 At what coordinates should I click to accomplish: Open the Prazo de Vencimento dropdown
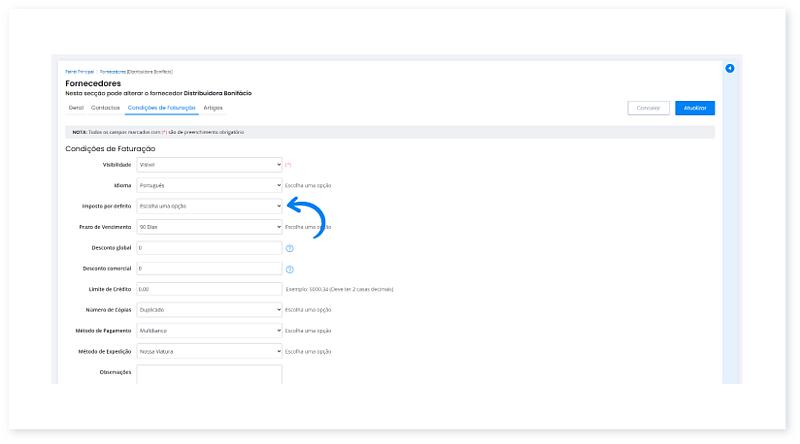209,227
